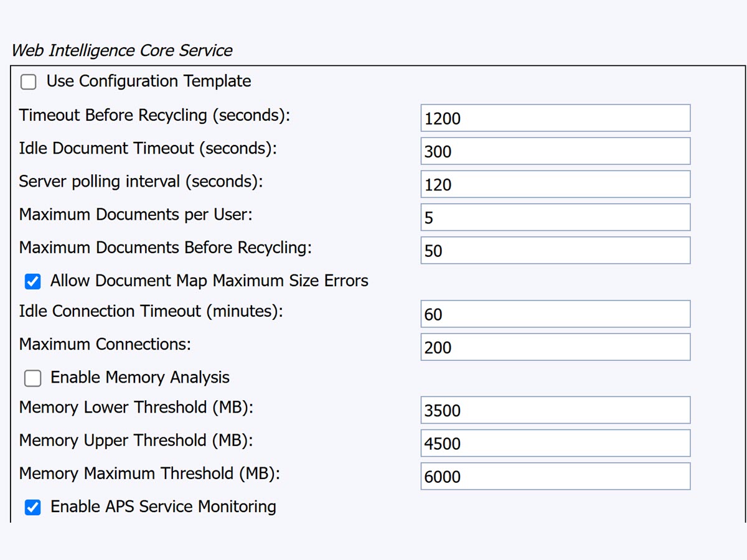Screen dimensions: 747x560
Task: Click the Memory Lower Threshold field
Action: pyautogui.click(x=555, y=410)
